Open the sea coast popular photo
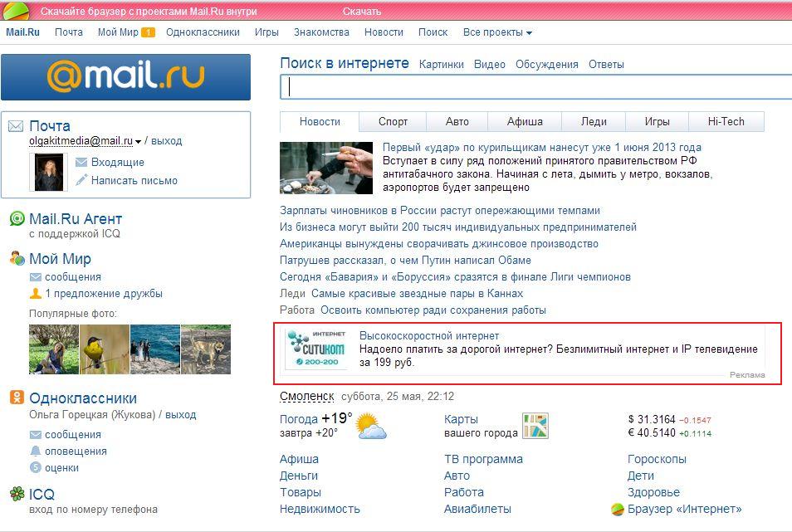This screenshot has width=792, height=532. point(155,349)
